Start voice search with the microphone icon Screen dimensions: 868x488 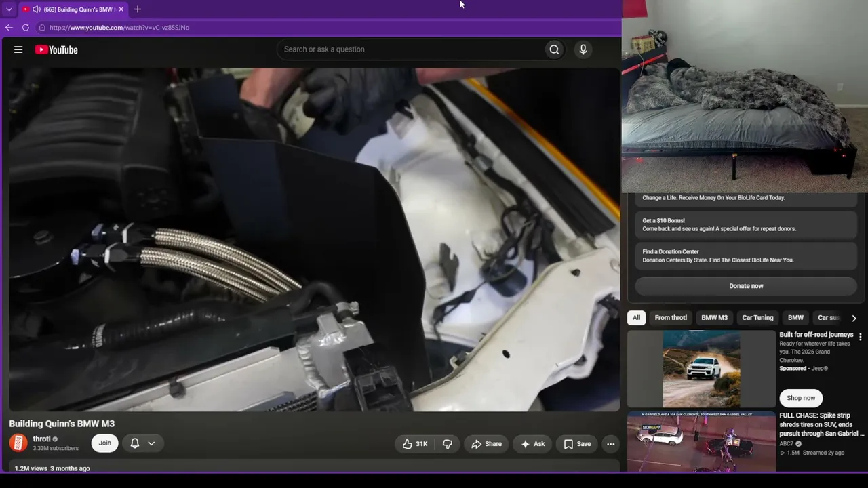pos(583,49)
